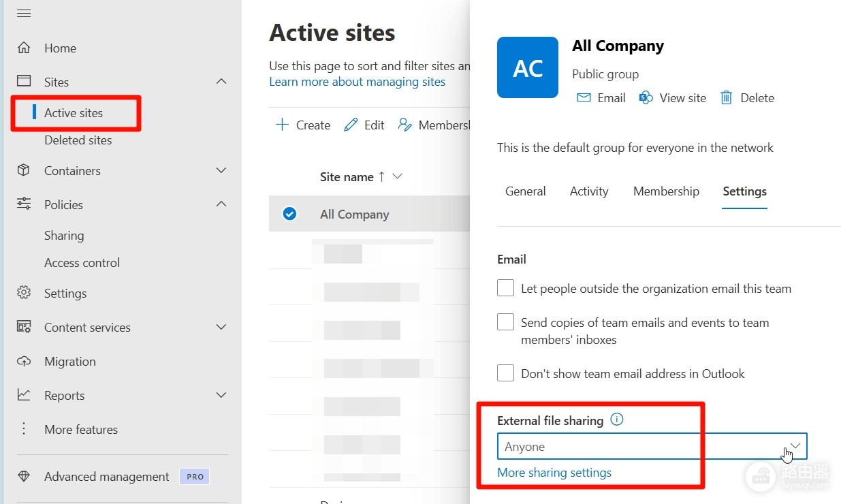The image size is (841, 504).
Task: Click the SharePoint View site icon
Action: (x=646, y=97)
